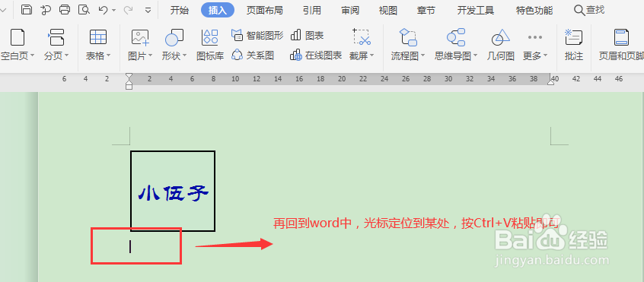
Task: Insert a 批注 comment
Action: click(x=574, y=45)
